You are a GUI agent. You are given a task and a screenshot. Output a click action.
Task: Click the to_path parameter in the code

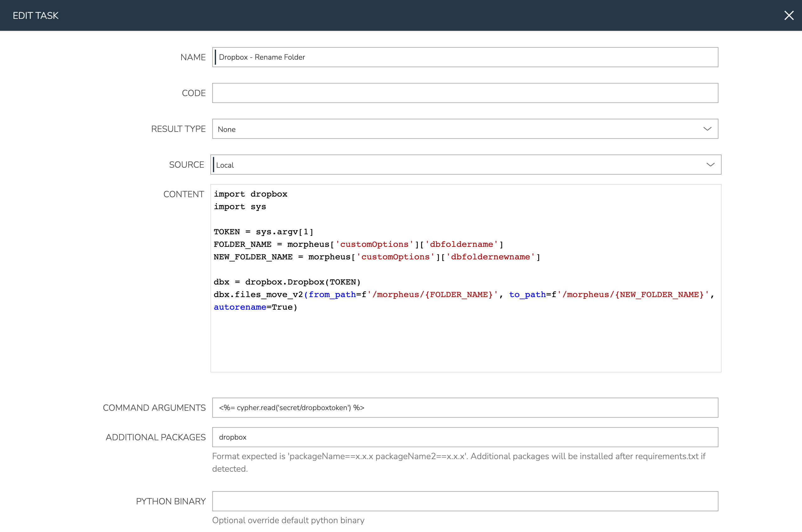pyautogui.click(x=527, y=295)
